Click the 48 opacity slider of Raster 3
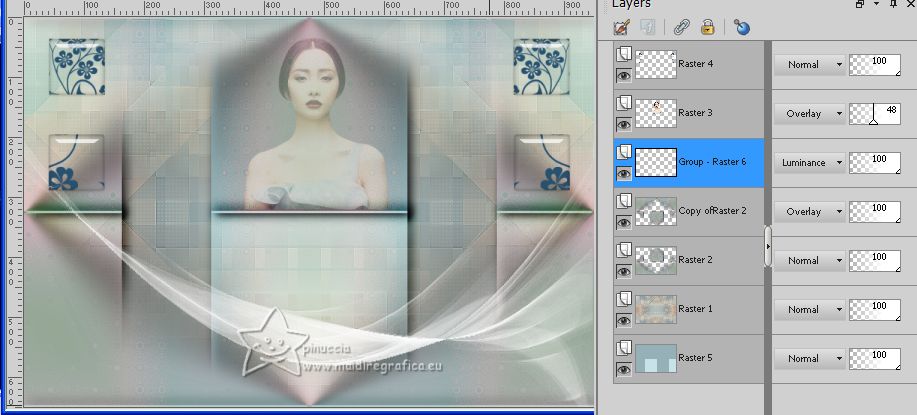The height and width of the screenshot is (415, 917). click(875, 114)
